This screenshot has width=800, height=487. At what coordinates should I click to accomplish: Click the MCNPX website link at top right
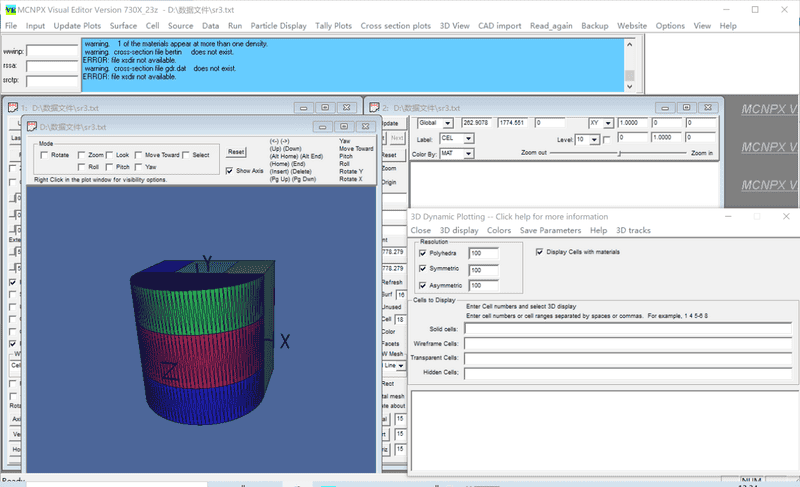(768, 108)
